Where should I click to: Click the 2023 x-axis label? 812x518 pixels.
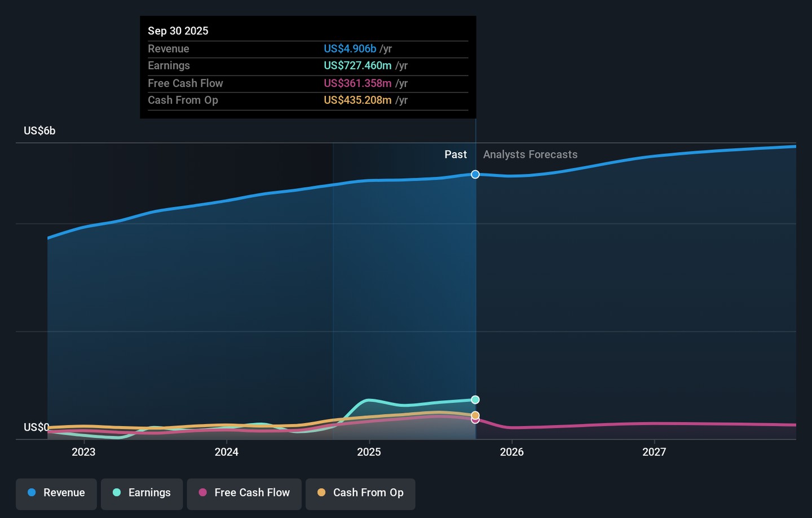(x=83, y=452)
